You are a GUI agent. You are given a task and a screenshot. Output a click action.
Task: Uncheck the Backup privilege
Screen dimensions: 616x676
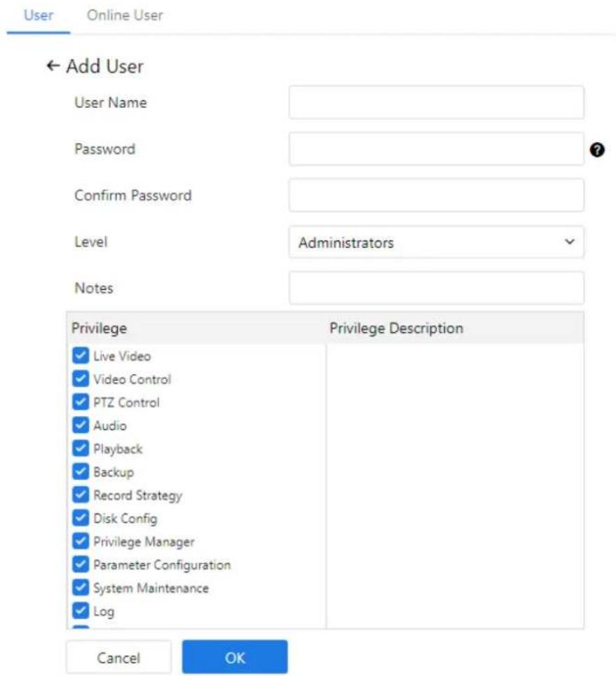[81, 471]
